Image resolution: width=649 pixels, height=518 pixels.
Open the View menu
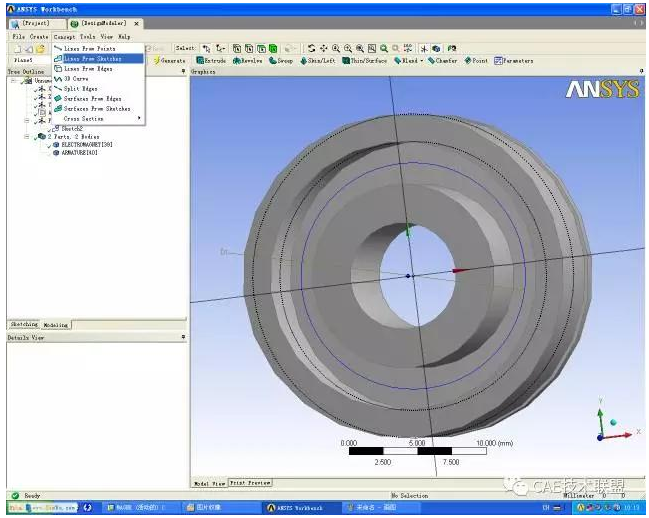coord(106,36)
